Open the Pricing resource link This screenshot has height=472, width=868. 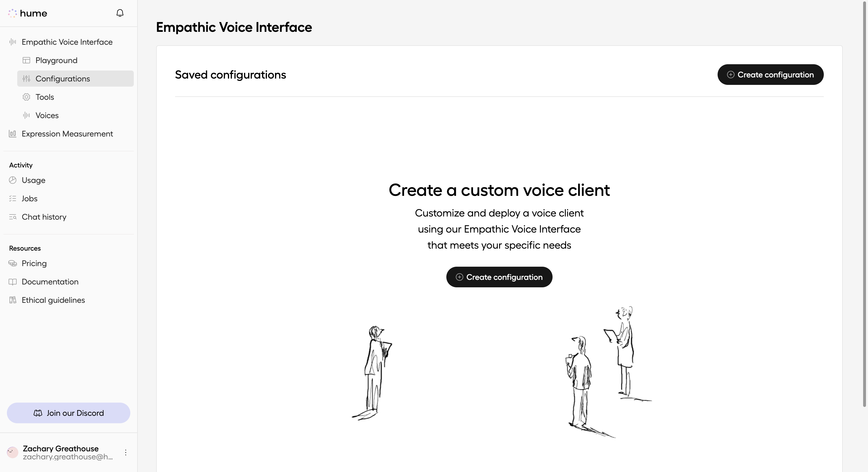pos(34,263)
